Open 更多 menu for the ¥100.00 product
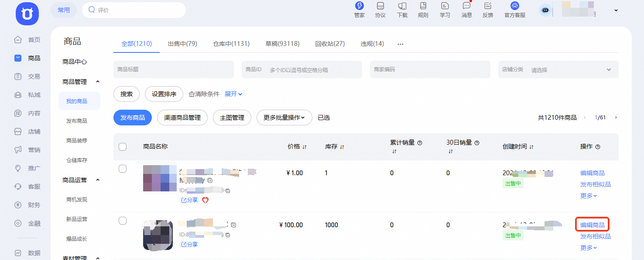Image resolution: width=644 pixels, height=260 pixels. pyautogui.click(x=589, y=248)
